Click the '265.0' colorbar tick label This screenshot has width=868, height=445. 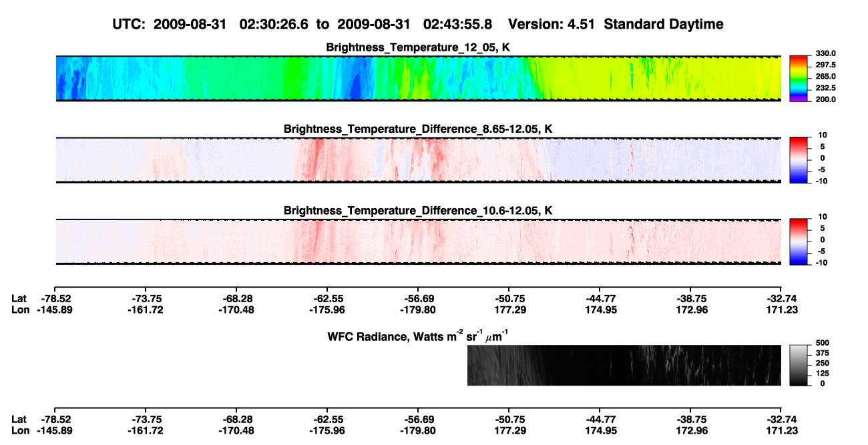(x=827, y=76)
